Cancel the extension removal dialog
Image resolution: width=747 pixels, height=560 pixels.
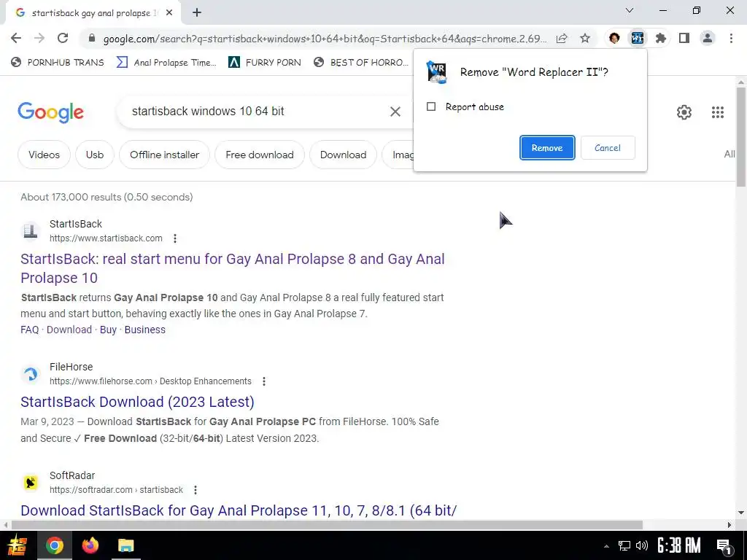point(608,147)
